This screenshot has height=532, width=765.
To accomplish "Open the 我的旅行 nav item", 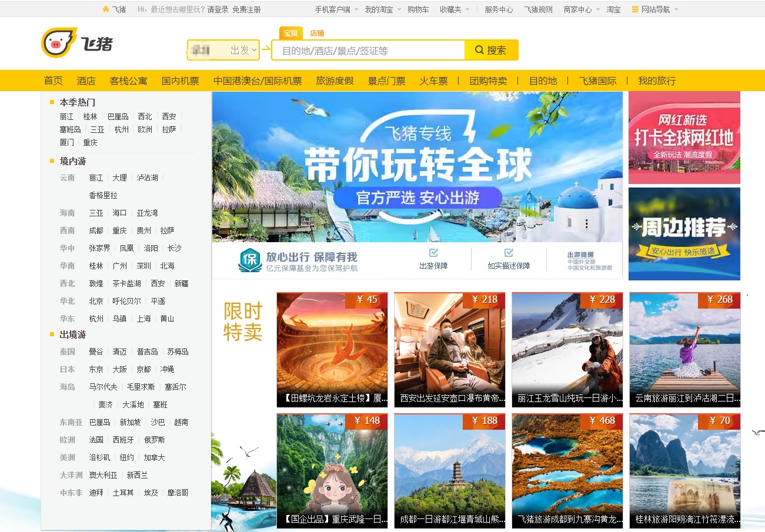I will [657, 81].
